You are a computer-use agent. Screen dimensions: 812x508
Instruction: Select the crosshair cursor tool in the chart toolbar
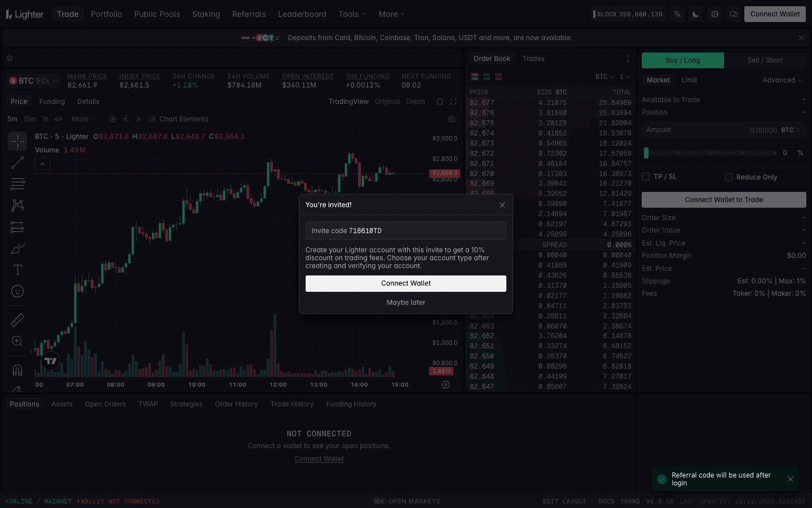tap(17, 141)
